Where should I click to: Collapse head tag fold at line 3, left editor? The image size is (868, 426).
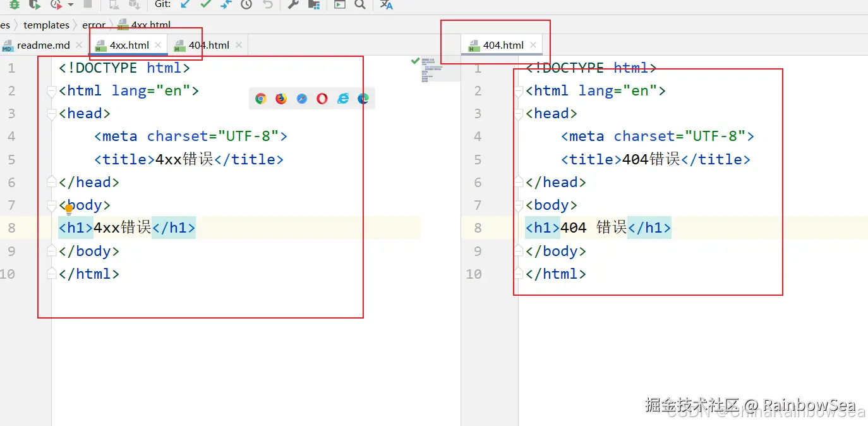[x=52, y=114]
